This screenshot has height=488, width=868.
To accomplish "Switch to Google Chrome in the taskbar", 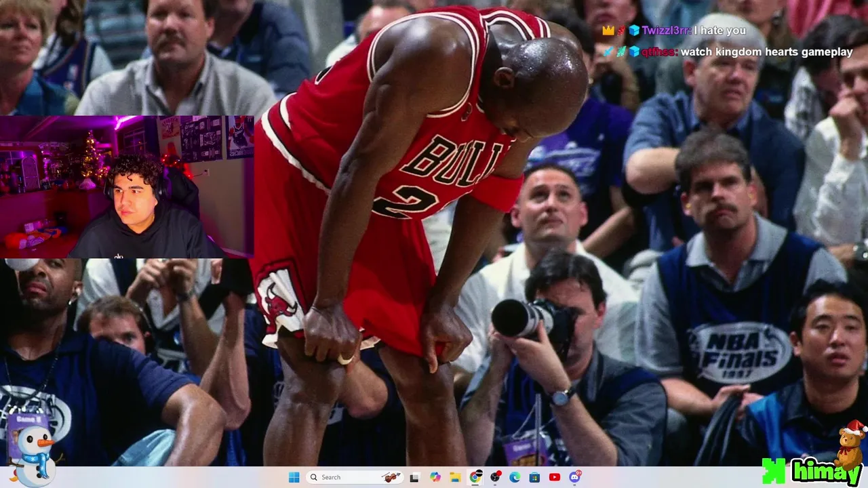I will click(x=475, y=477).
